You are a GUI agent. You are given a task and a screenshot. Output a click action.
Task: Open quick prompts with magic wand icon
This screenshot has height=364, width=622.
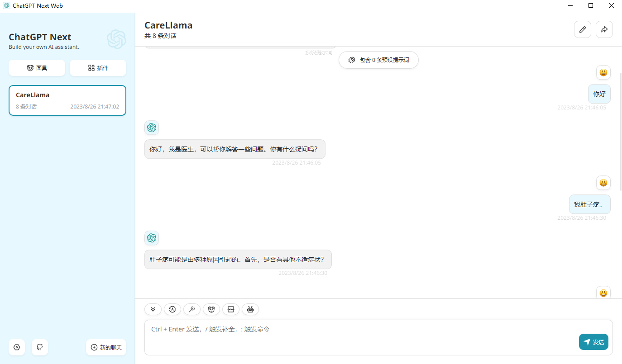(192, 309)
